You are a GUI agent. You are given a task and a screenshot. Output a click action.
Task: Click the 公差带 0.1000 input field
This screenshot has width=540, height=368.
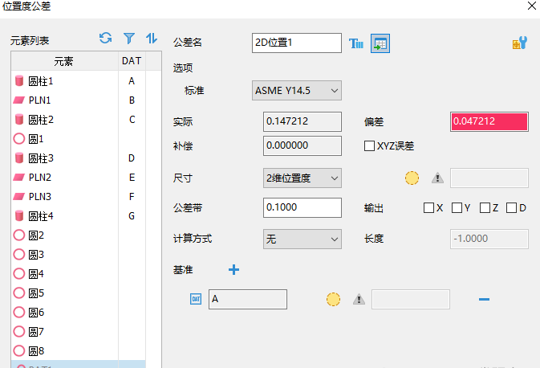302,208
